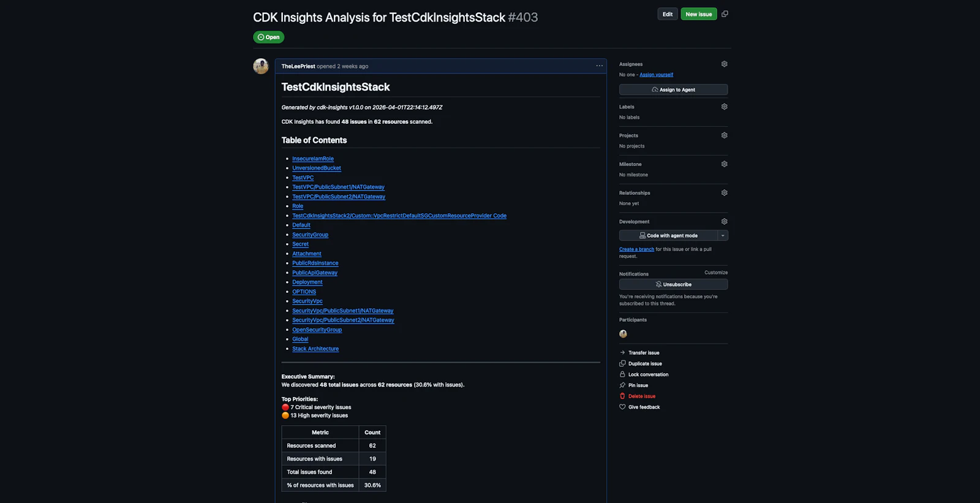The width and height of the screenshot is (980, 503).
Task: Select Give feedback option
Action: (x=640, y=407)
